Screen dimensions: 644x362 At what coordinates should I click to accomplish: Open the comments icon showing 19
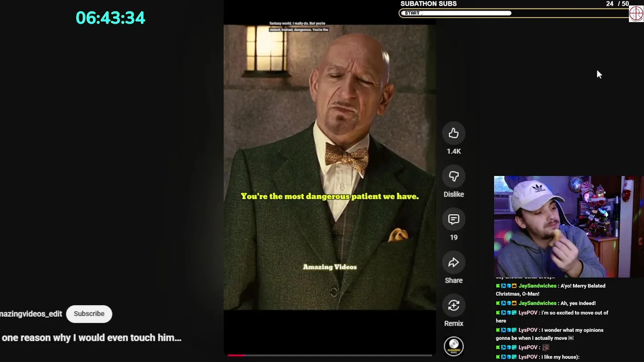tap(454, 219)
